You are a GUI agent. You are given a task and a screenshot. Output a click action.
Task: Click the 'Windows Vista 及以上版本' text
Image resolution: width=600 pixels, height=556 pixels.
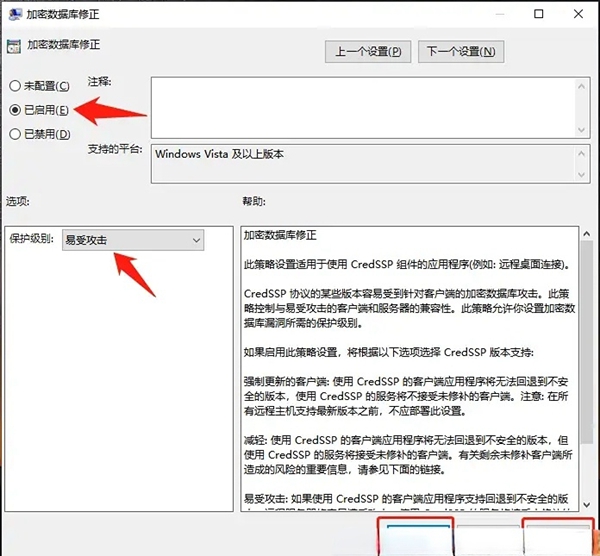[x=219, y=154]
